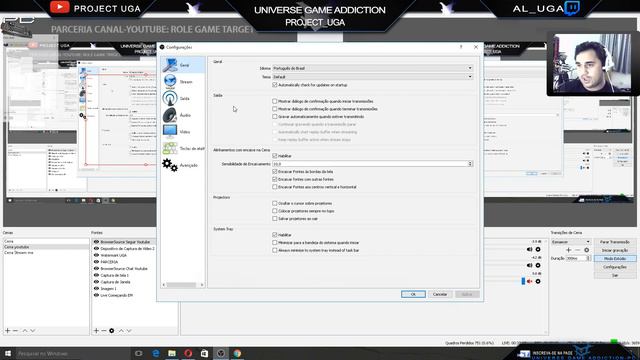This screenshot has width=640, height=360.
Task: Mute the first mixer channel speaker icon
Action: coord(529,249)
